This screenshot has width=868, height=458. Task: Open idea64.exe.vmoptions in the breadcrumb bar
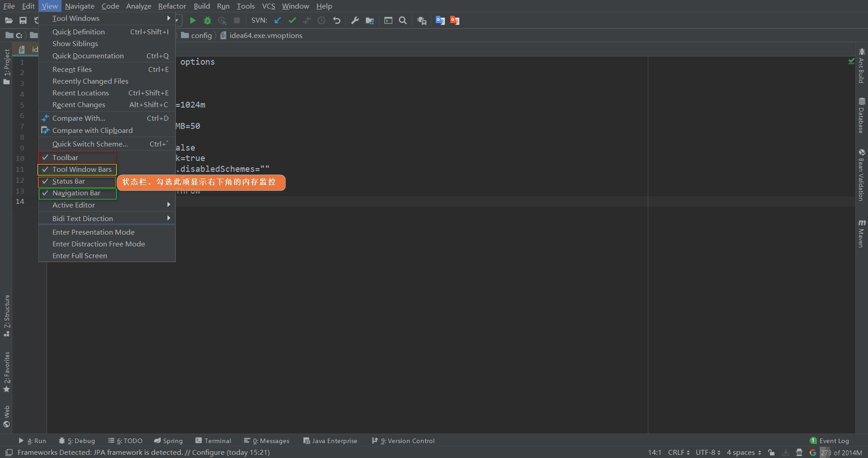pos(266,35)
